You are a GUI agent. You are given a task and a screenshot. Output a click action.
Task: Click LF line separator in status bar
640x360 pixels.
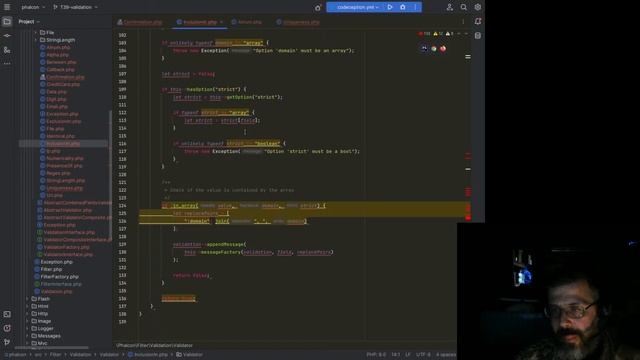[x=408, y=355]
